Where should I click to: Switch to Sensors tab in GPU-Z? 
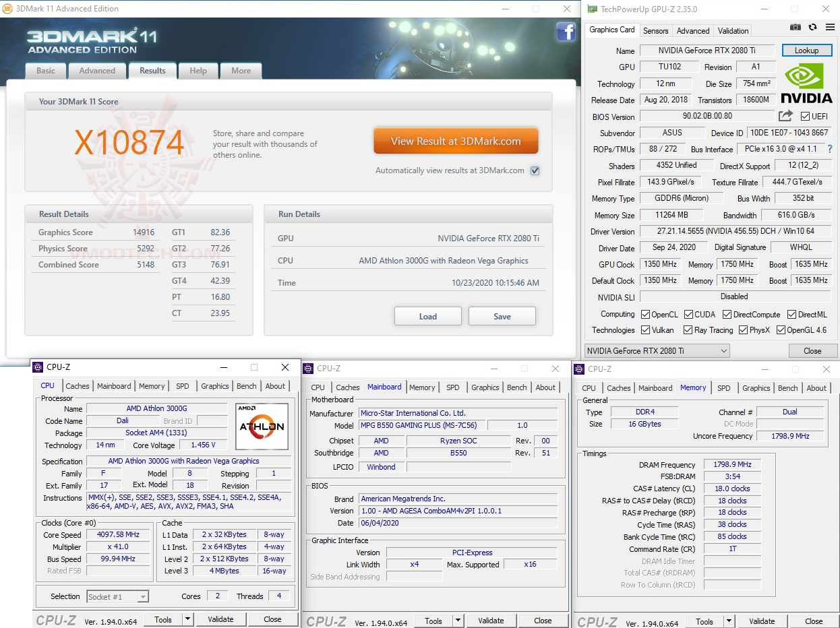pyautogui.click(x=655, y=31)
